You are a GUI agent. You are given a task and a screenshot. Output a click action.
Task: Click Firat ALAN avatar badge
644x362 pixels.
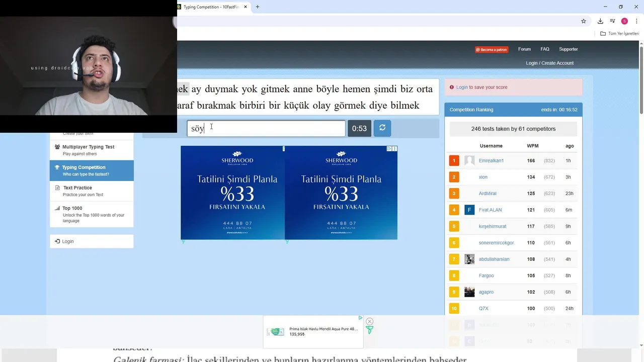469,210
